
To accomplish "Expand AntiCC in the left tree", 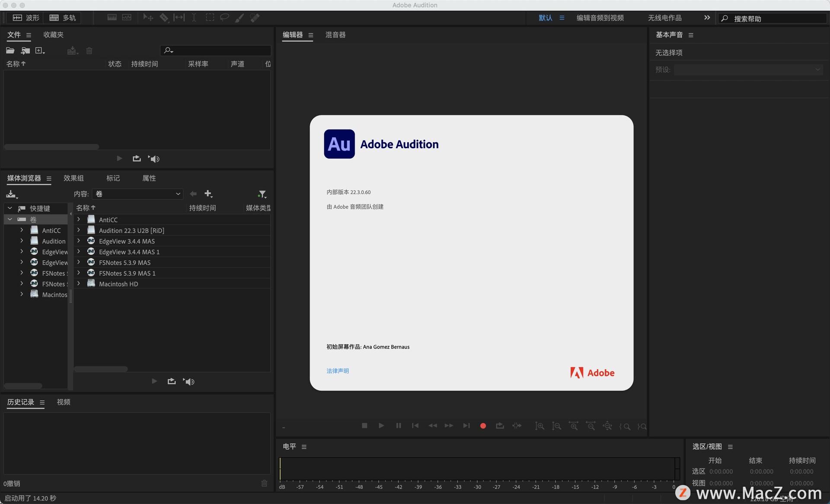I will (22, 230).
